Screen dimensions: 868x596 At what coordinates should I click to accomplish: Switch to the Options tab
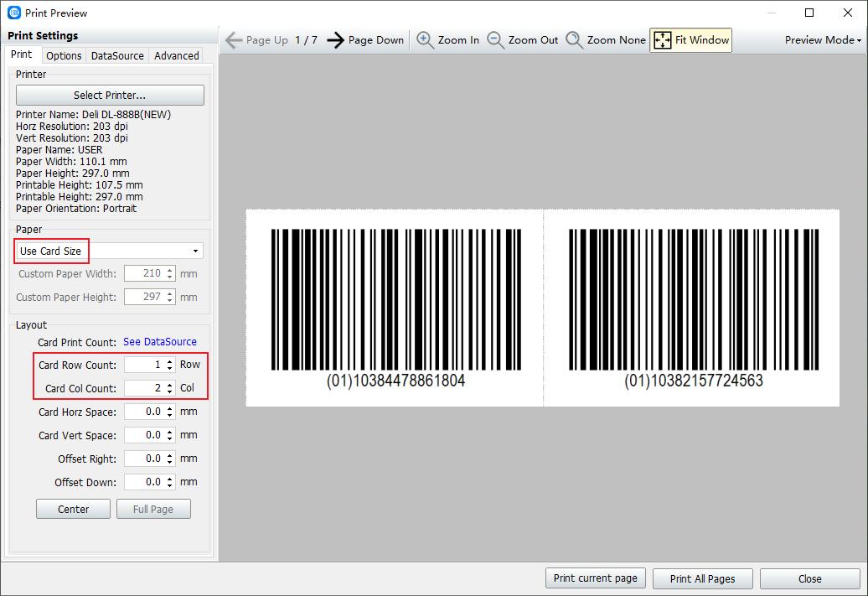tap(64, 56)
